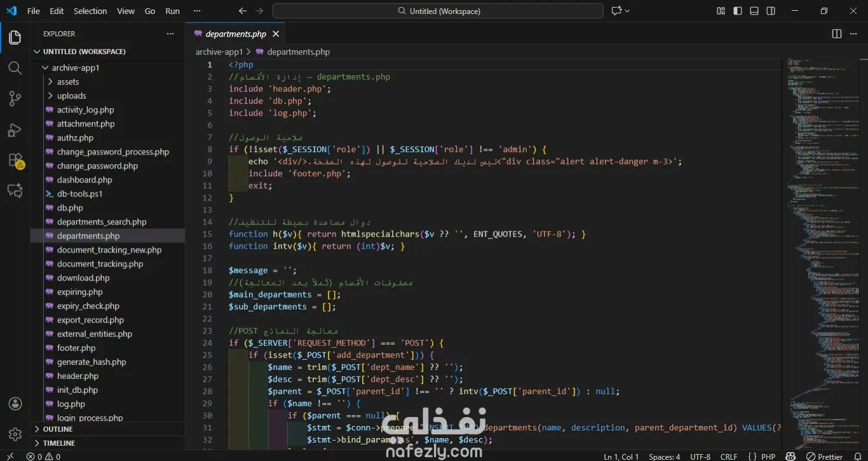Open the Search view in activity bar
This screenshot has width=868, height=461.
coord(15,68)
